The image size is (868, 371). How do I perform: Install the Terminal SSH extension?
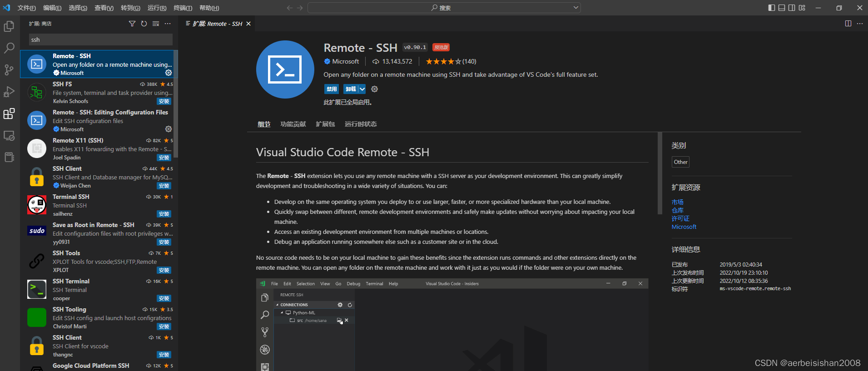pos(164,214)
